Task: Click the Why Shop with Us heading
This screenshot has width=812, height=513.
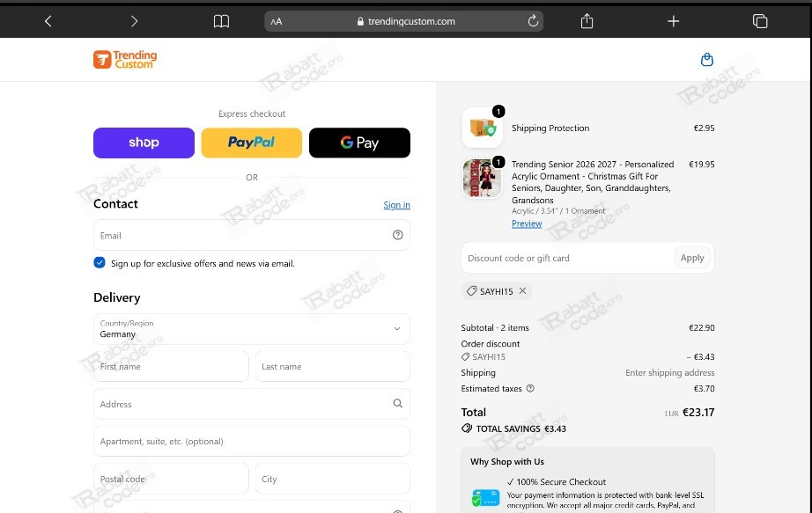Action: tap(507, 462)
